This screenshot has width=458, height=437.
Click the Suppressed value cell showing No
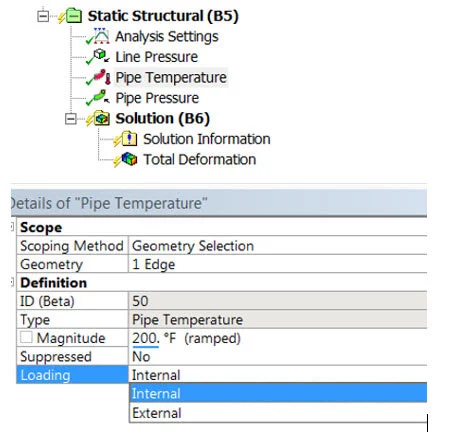tap(278, 357)
